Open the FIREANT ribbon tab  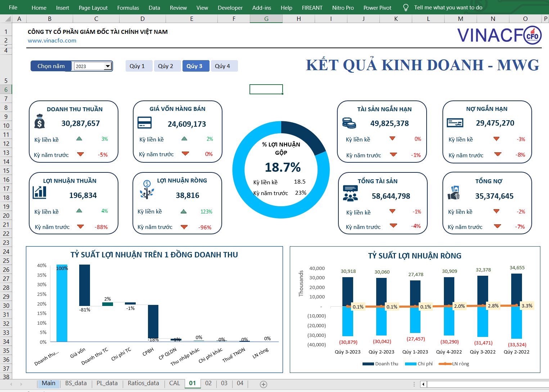click(312, 8)
